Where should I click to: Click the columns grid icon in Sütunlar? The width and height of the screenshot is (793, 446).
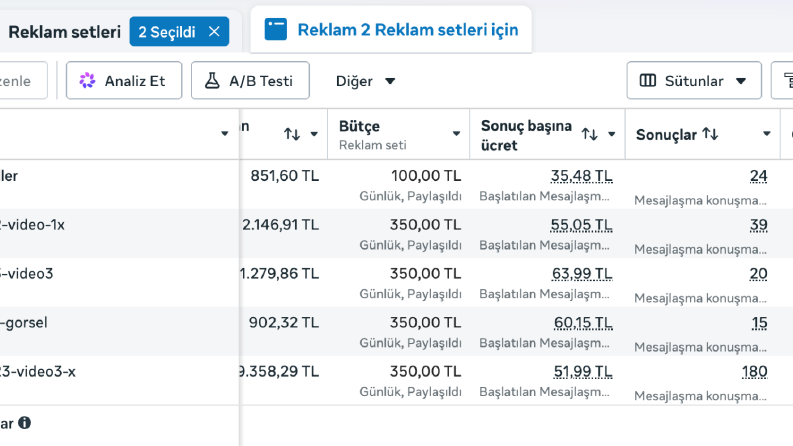[647, 80]
